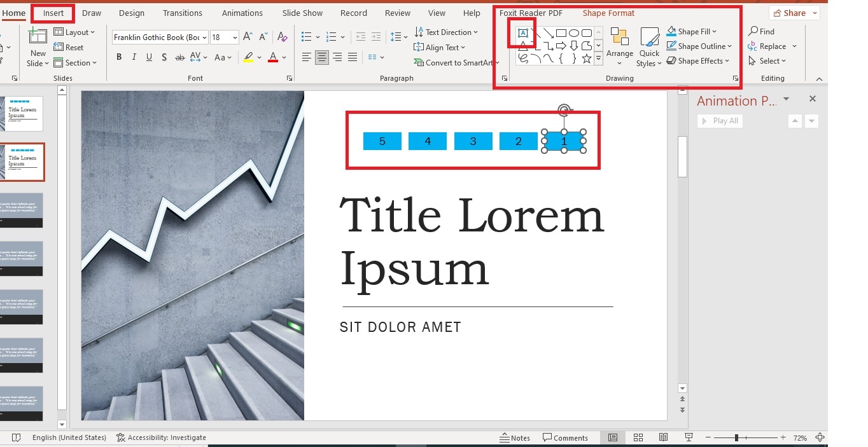Apply underline to the text
Image resolution: width=868 pixels, height=447 pixels.
coord(148,57)
